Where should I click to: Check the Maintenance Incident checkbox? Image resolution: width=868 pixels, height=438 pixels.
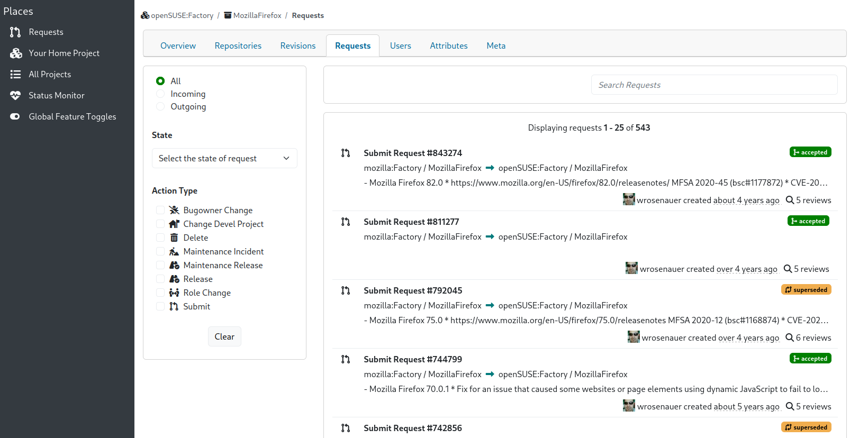point(160,251)
